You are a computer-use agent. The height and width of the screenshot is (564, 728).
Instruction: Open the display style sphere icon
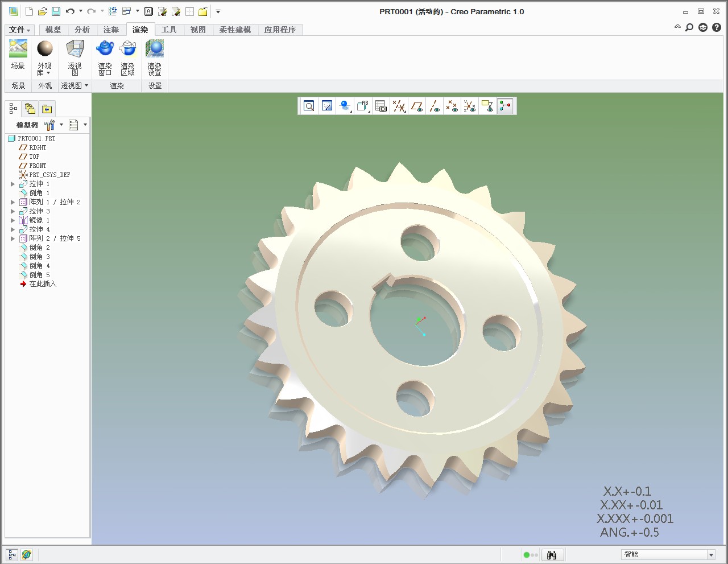coord(345,106)
